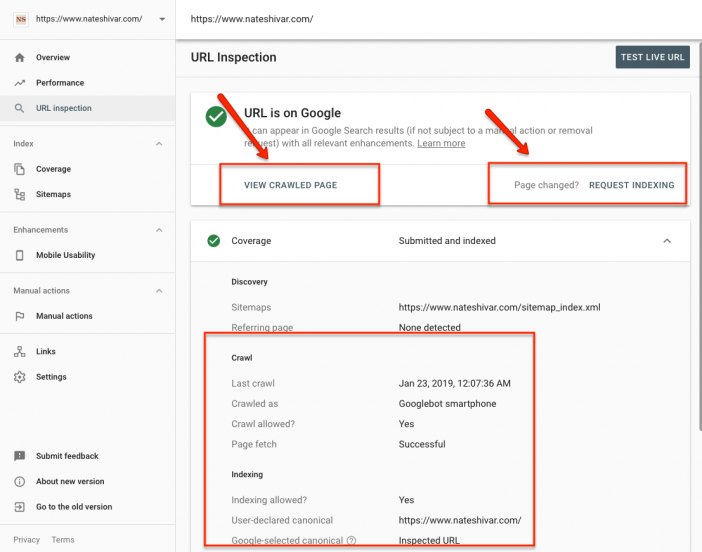This screenshot has height=552, width=702.
Task: Click 'Submitted and indexed' status text
Action: pyautogui.click(x=447, y=241)
